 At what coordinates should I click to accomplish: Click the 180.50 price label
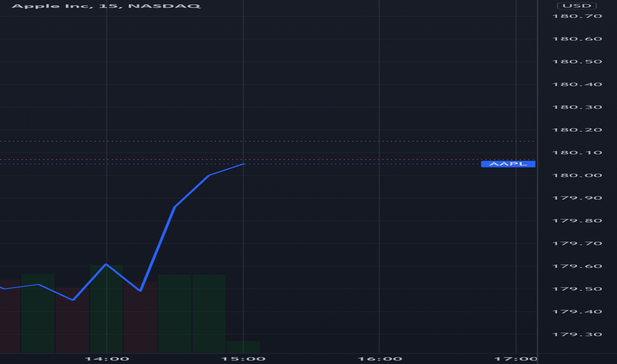577,62
